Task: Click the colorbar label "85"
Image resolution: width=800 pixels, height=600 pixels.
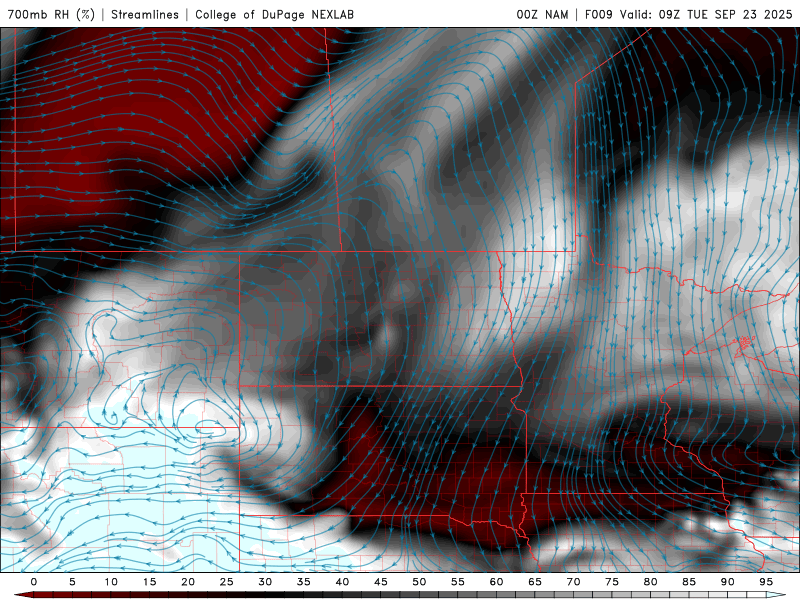Action: point(689,582)
